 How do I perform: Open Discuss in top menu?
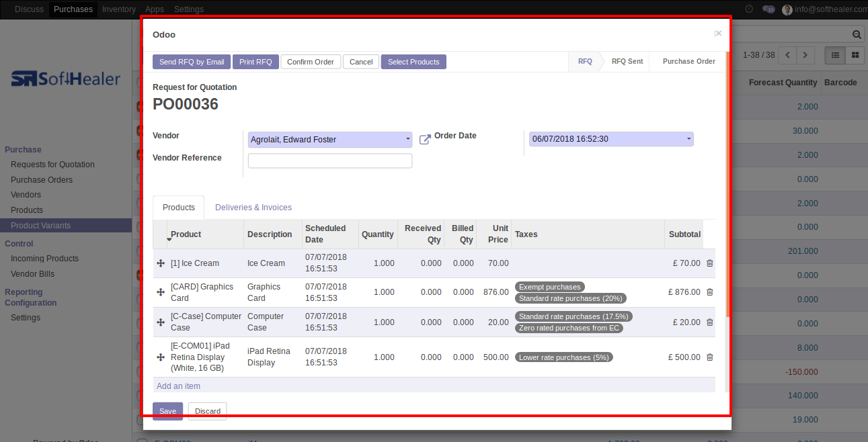(x=29, y=9)
